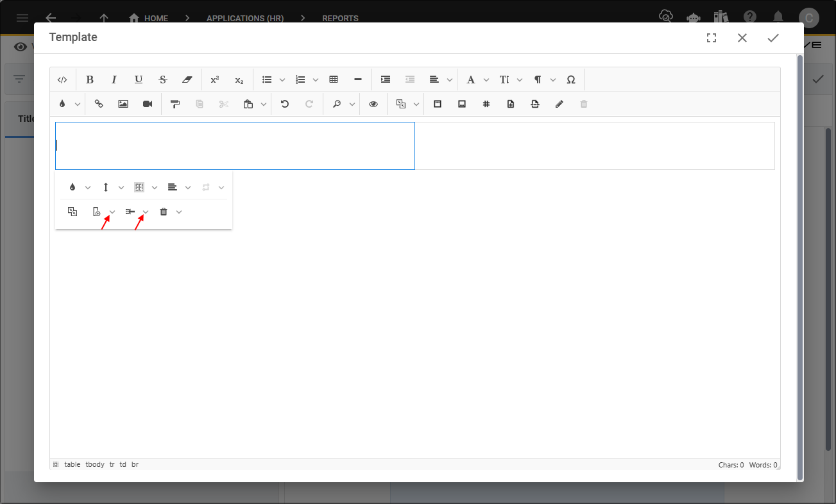The image size is (836, 504).
Task: Confirm the Template dialog with the checkmark button
Action: tap(772, 38)
